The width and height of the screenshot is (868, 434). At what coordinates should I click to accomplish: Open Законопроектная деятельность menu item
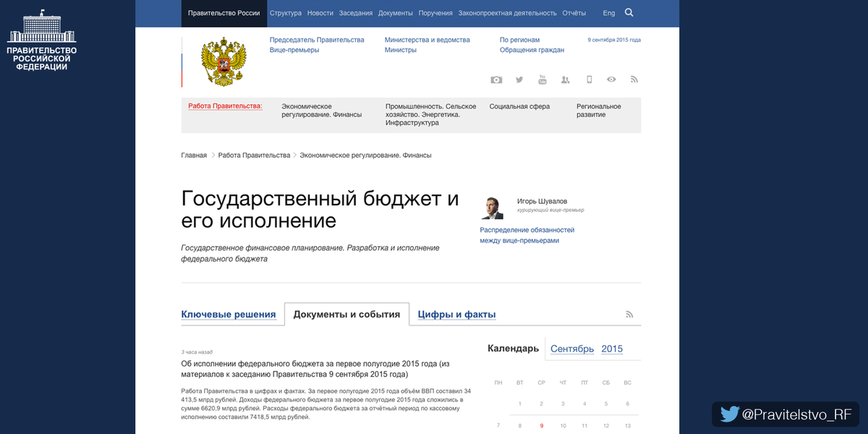tap(508, 13)
